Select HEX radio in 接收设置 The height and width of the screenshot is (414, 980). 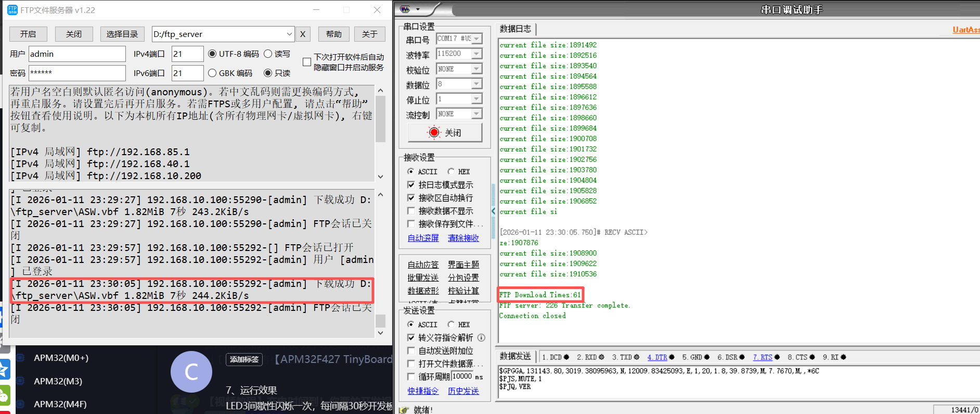[452, 172]
